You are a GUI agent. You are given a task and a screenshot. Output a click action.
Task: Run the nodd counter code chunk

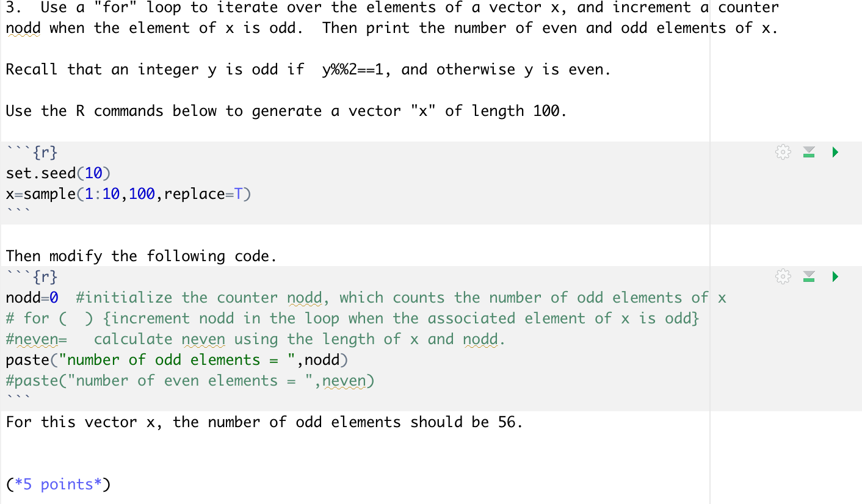coord(835,276)
